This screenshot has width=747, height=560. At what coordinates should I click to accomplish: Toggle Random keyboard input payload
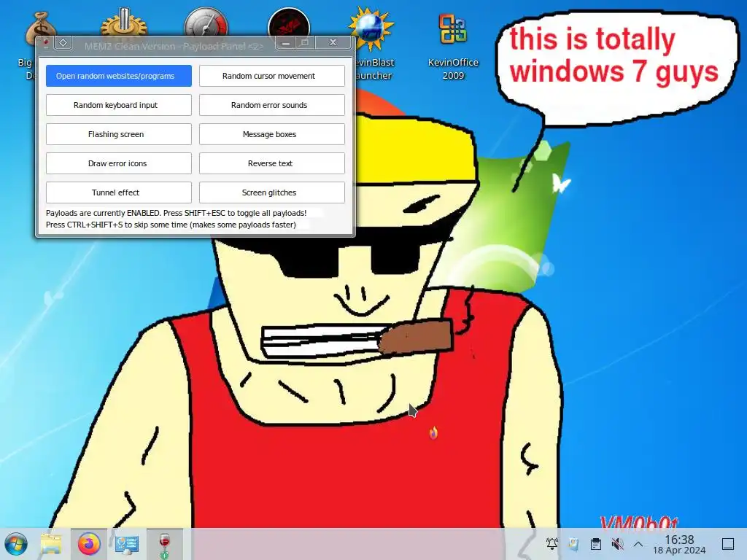(119, 105)
